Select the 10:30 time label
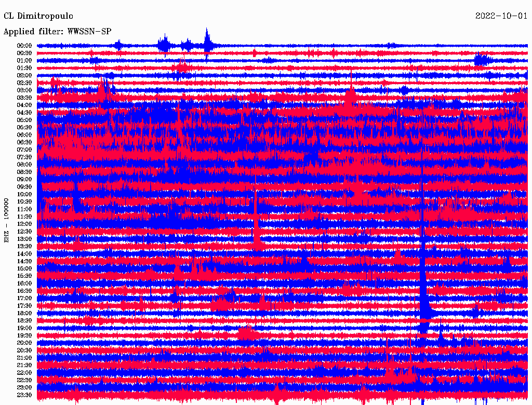The width and height of the screenshot is (532, 405). 24,202
